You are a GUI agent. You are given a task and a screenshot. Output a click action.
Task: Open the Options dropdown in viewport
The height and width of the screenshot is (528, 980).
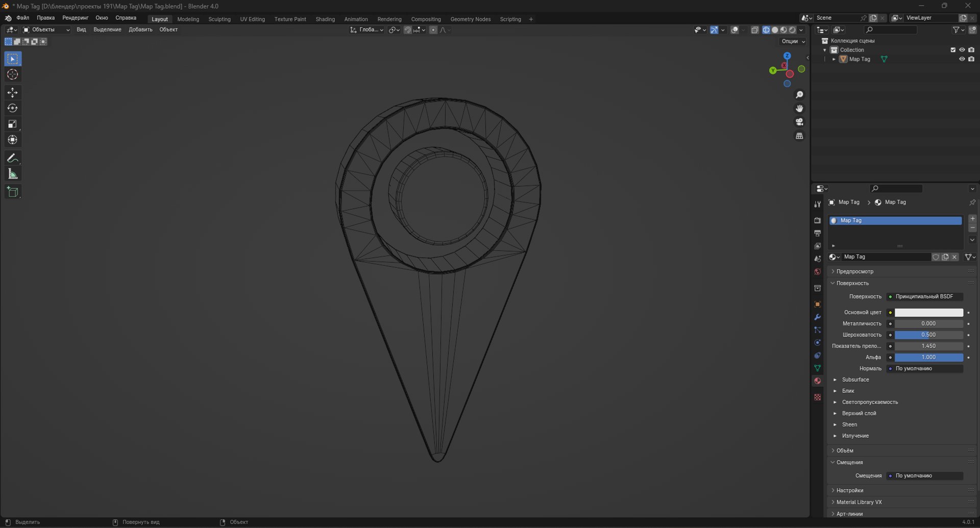pyautogui.click(x=793, y=41)
